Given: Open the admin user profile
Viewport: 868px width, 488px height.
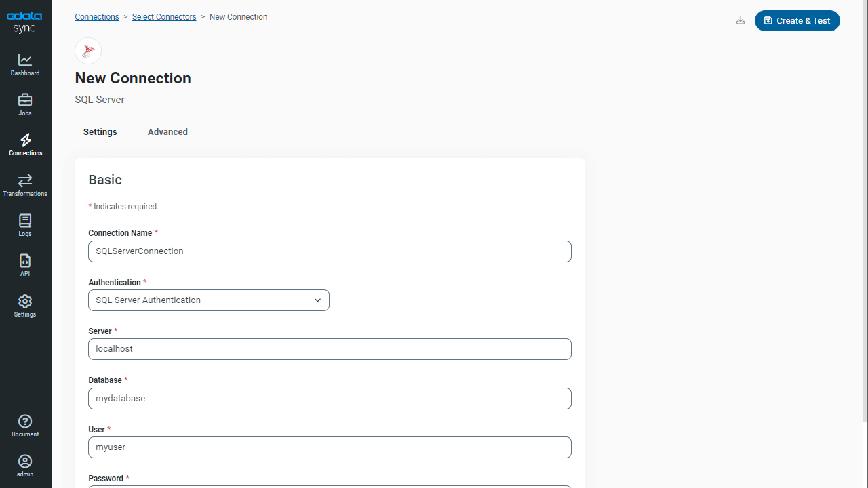Looking at the screenshot, I should (25, 466).
